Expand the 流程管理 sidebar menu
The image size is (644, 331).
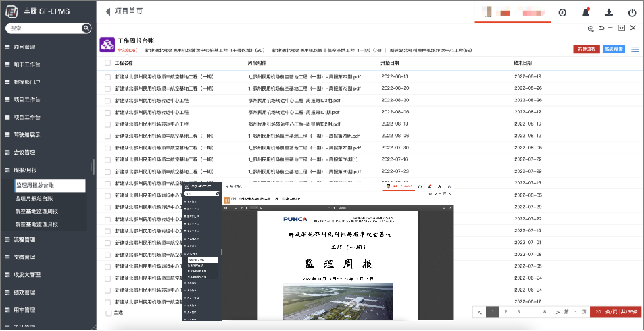click(26, 239)
